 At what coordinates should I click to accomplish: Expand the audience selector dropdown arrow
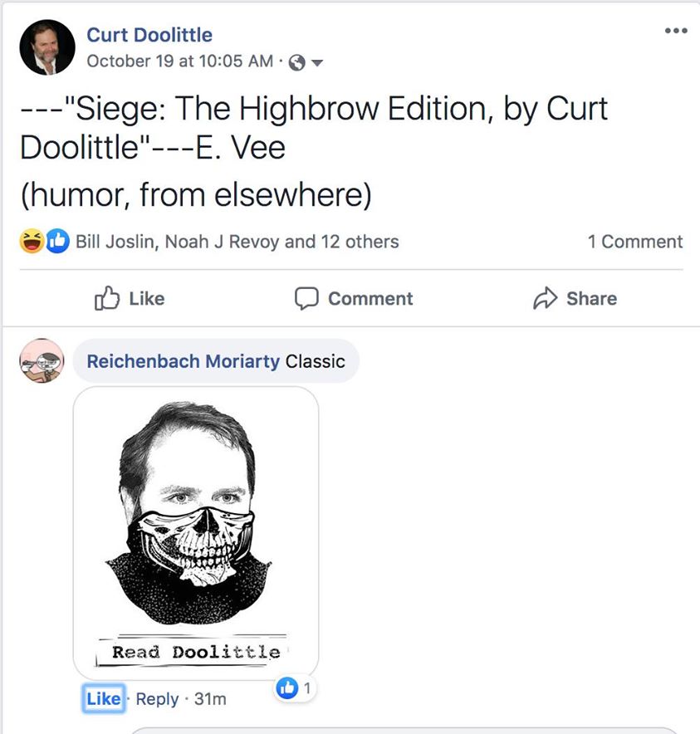(316, 62)
